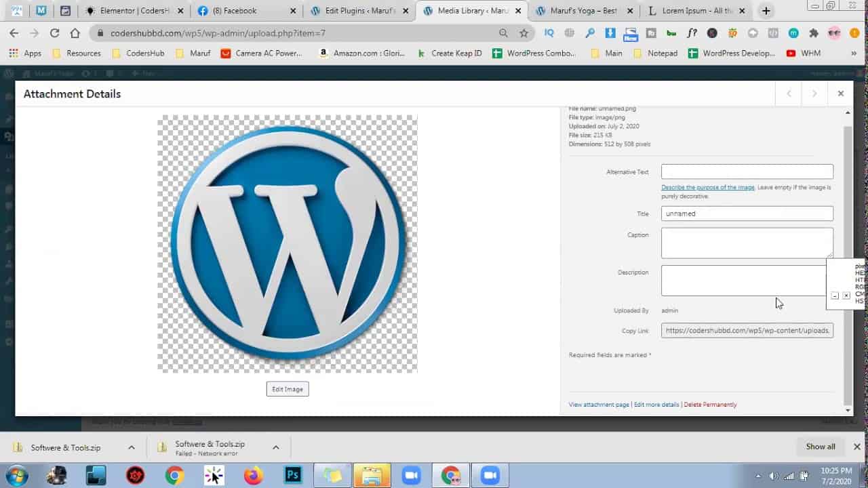
Task: Open the file explorer taskbar icon
Action: coord(372,476)
